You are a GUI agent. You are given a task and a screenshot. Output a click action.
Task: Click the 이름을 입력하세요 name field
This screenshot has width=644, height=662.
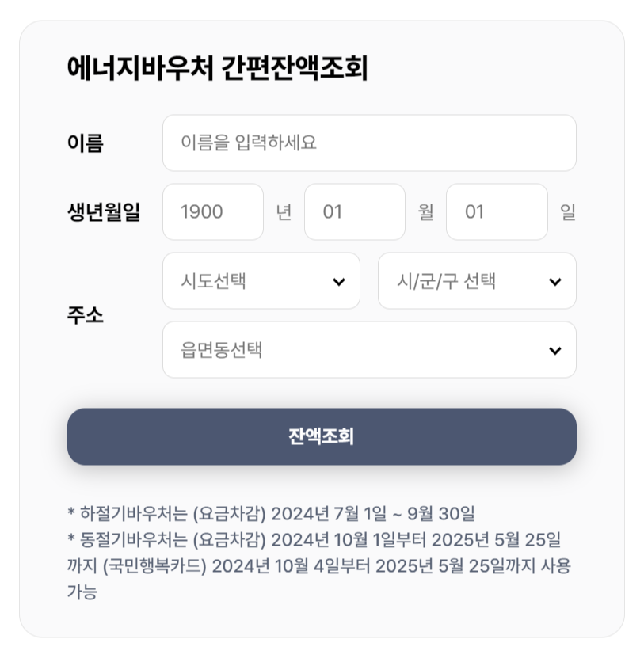click(x=369, y=143)
